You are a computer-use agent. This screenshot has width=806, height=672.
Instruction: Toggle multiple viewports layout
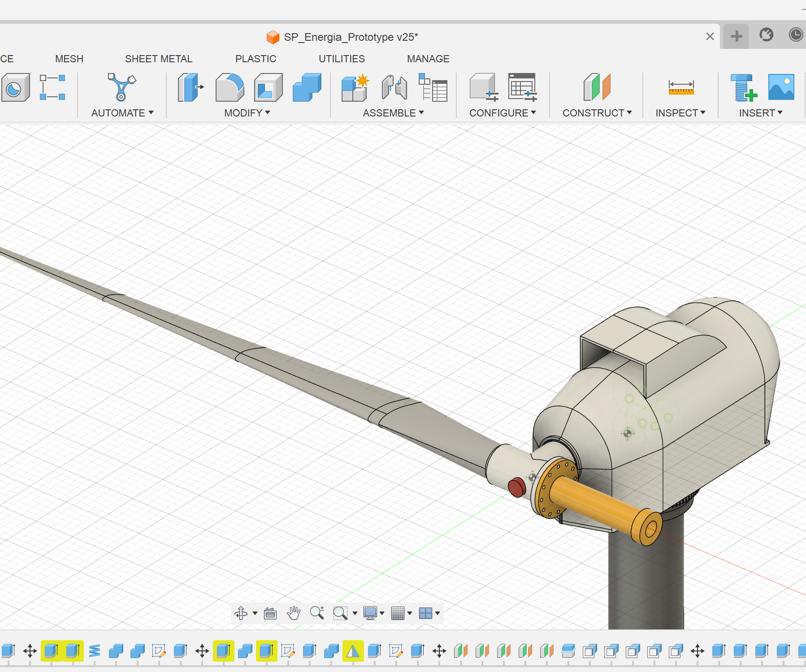(426, 613)
